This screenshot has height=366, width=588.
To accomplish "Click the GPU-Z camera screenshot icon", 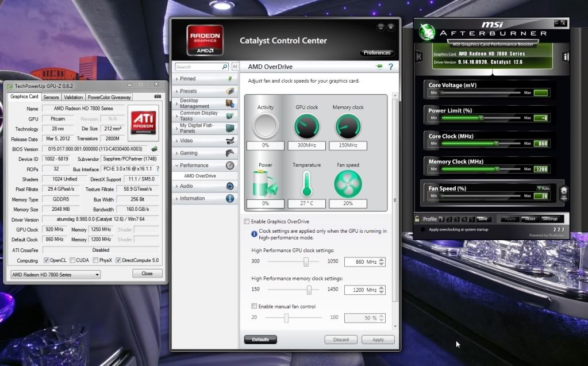I will tap(158, 97).
